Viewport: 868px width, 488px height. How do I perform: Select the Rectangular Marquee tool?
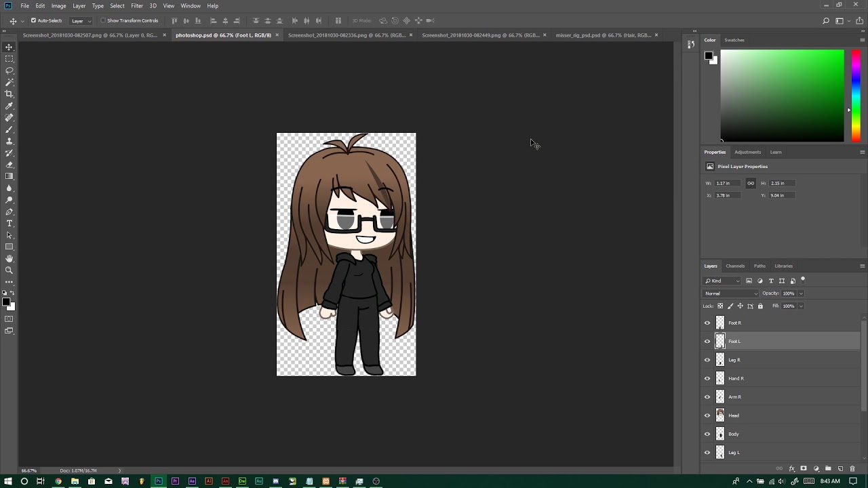(9, 59)
